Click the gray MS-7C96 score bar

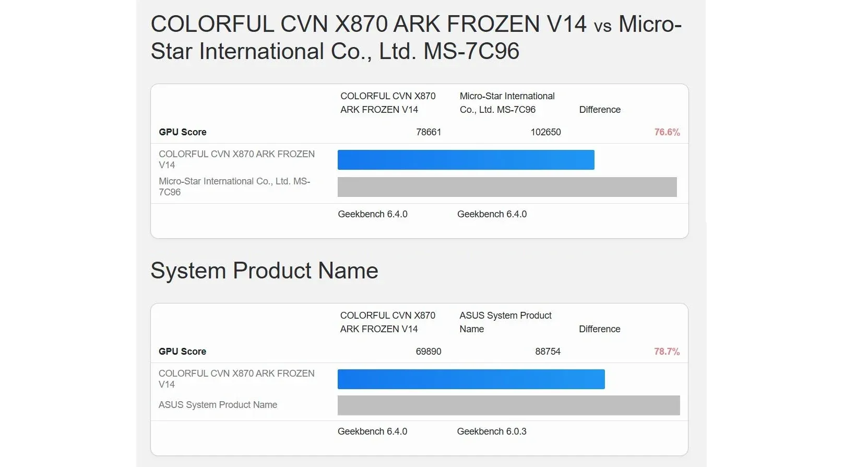pyautogui.click(x=507, y=187)
